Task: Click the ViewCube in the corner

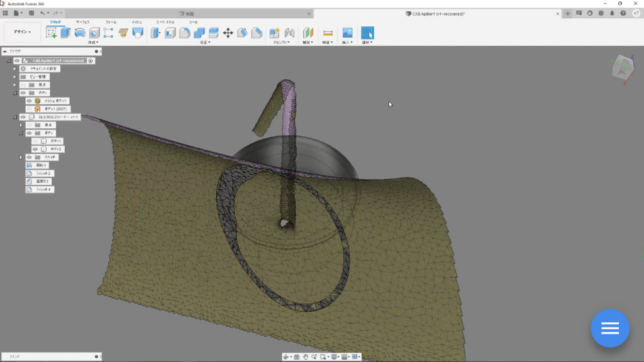Action: click(x=623, y=66)
